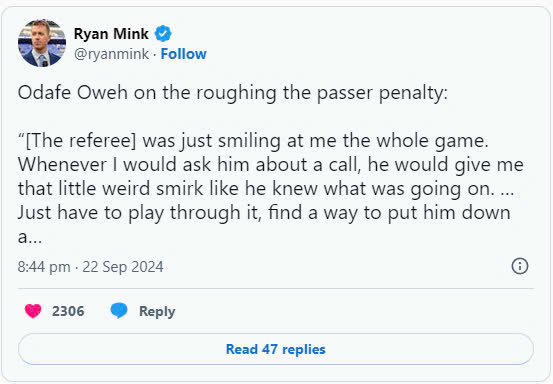Expand the truncated "a…" tweet ending
Viewport: 553px width, 384px height.
tap(30, 237)
